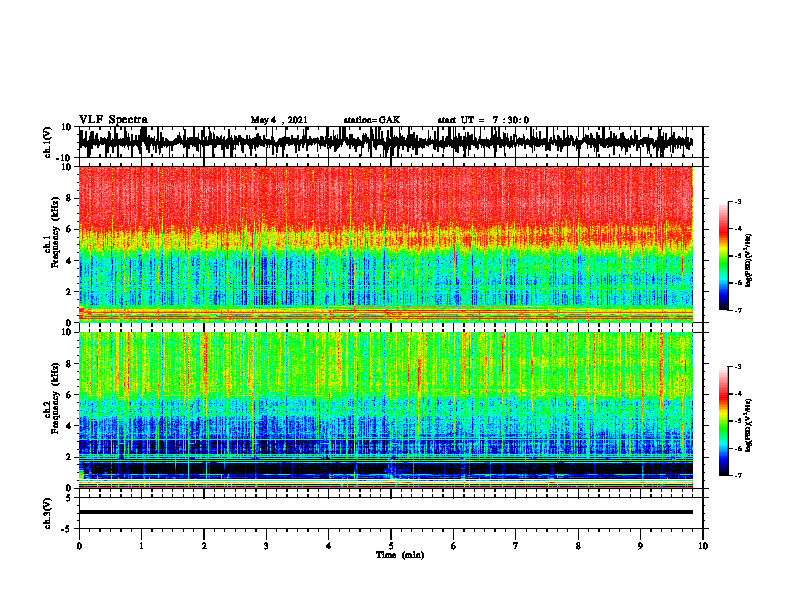Click the time axis tick label "10"

[703, 546]
